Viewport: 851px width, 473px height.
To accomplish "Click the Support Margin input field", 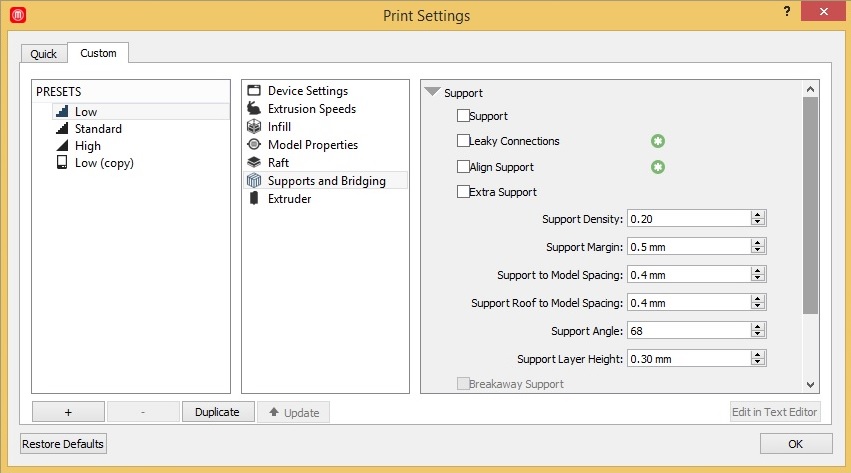I will coord(688,246).
